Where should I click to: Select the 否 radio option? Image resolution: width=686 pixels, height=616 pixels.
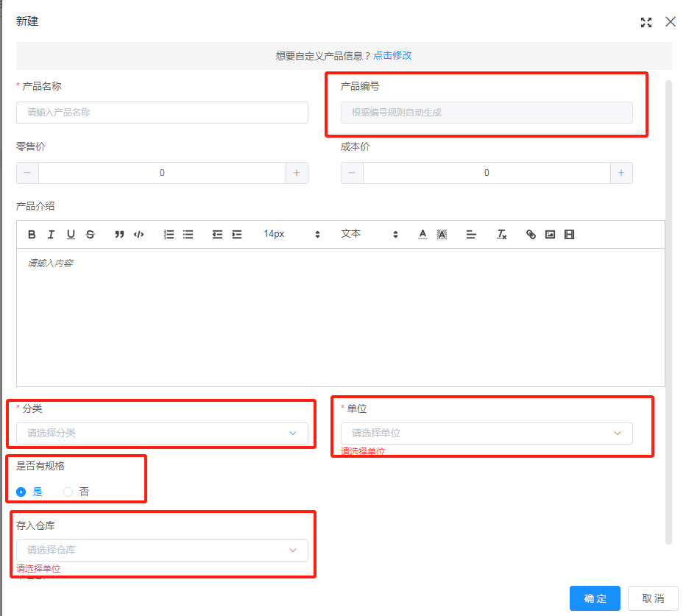(68, 492)
